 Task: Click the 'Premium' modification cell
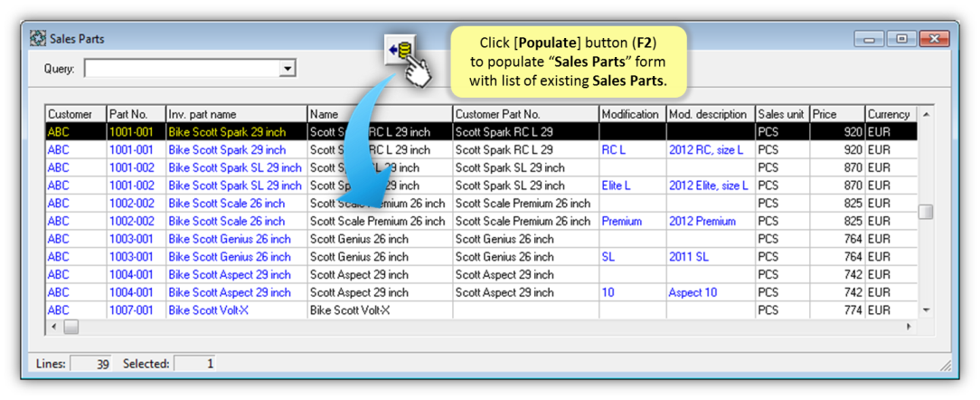[x=633, y=221]
